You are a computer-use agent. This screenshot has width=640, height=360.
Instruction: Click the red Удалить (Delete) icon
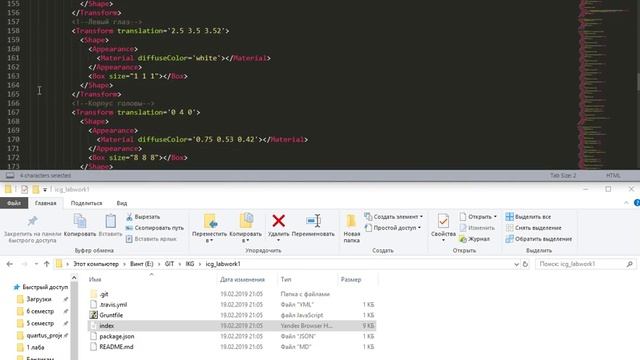click(278, 221)
